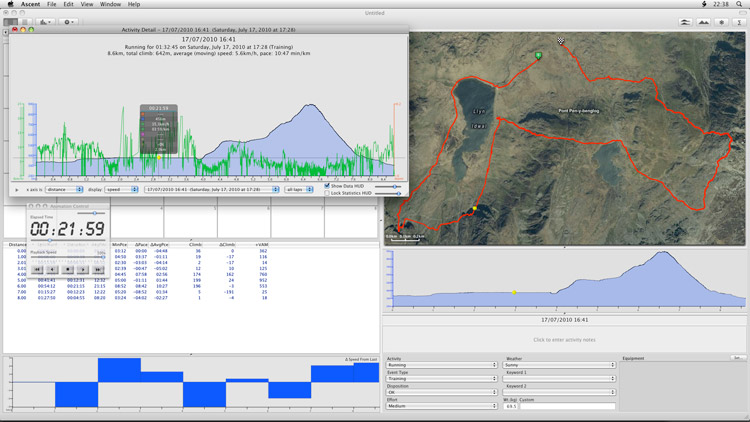Open the chart toolbar dropdown
The height and width of the screenshot is (422, 750).
46,22
